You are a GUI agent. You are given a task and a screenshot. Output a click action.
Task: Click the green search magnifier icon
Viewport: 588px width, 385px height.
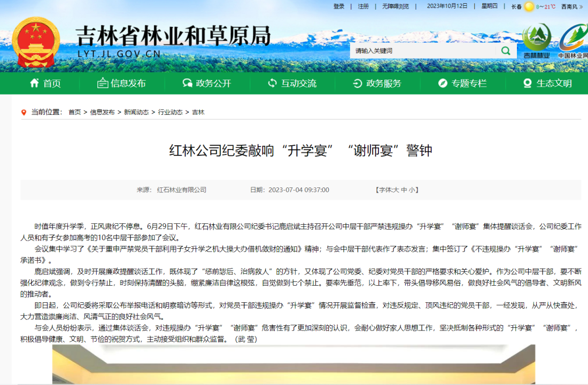[505, 51]
